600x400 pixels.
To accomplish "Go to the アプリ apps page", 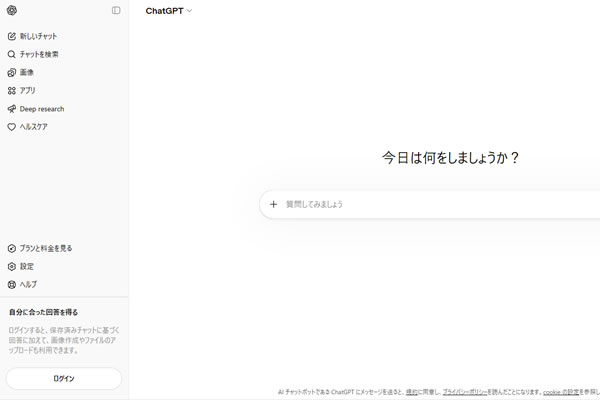I will pyautogui.click(x=27, y=90).
